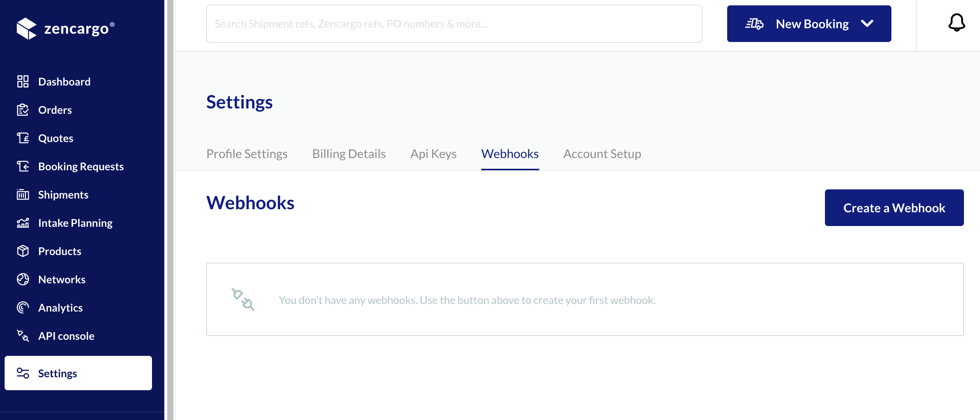Image resolution: width=980 pixels, height=420 pixels.
Task: Open the Analytics section
Action: tap(60, 307)
